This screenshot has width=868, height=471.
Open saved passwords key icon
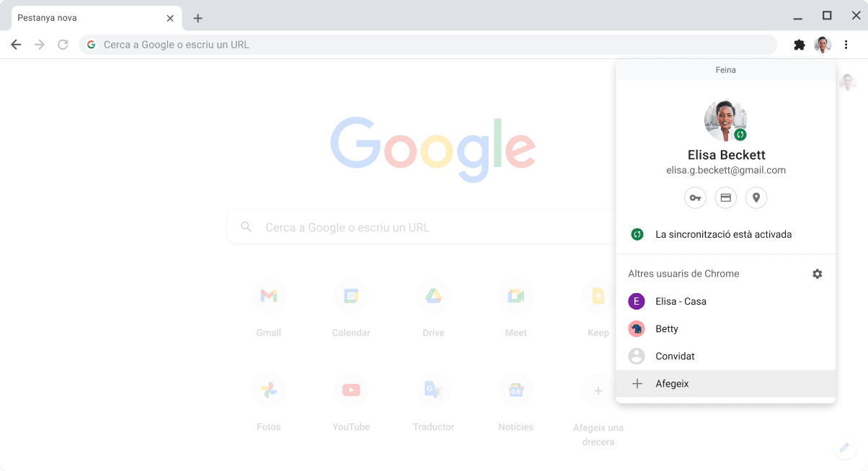[x=695, y=197]
